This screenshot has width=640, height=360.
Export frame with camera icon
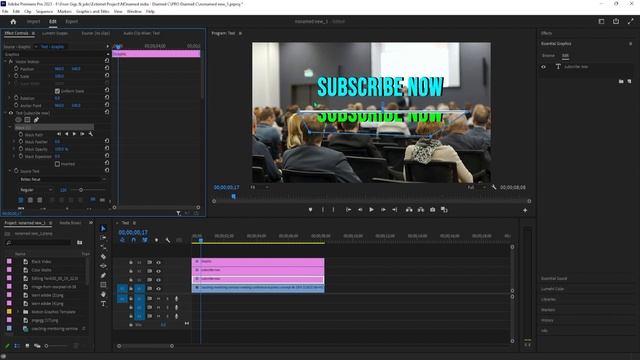[x=432, y=210]
